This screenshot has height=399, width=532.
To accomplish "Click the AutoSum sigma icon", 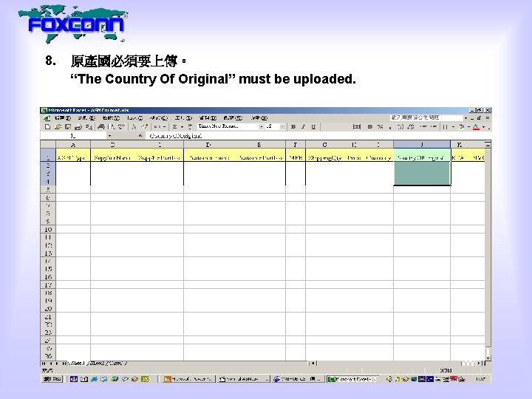I will (x=174, y=127).
